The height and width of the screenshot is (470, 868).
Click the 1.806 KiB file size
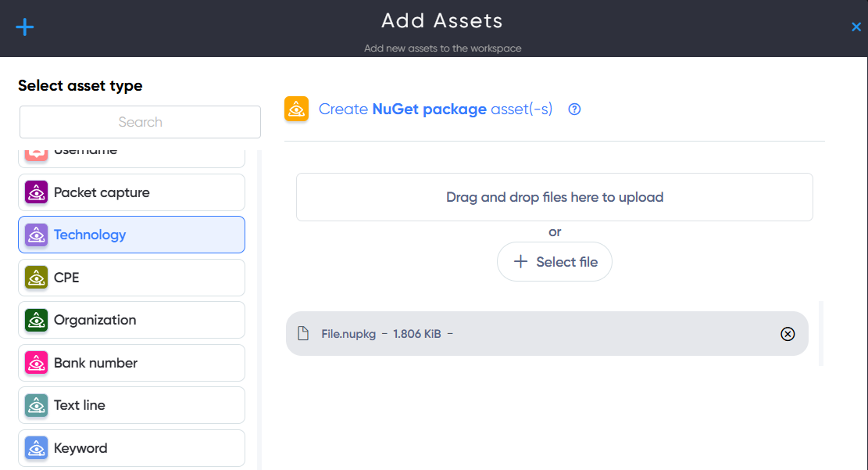[x=417, y=334]
